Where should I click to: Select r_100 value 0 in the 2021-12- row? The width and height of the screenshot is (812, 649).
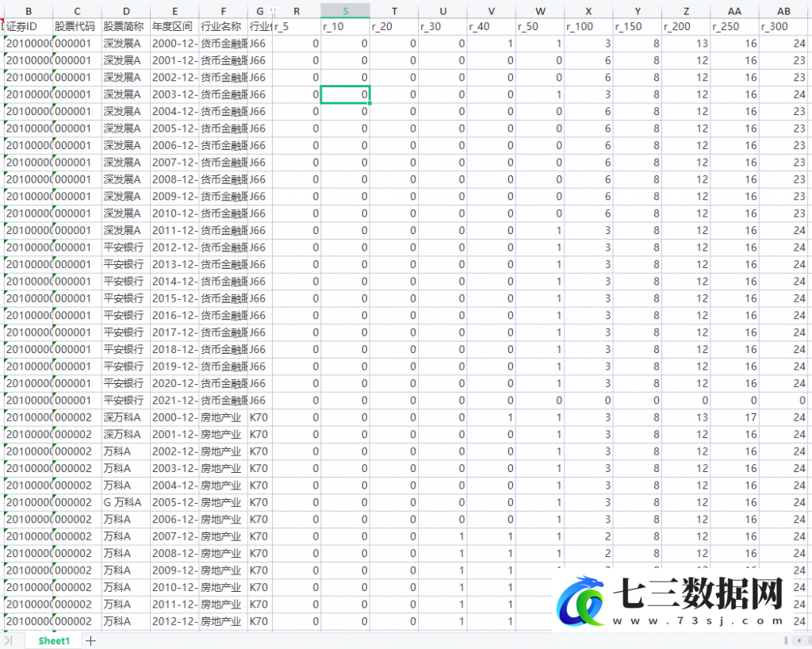coord(589,401)
